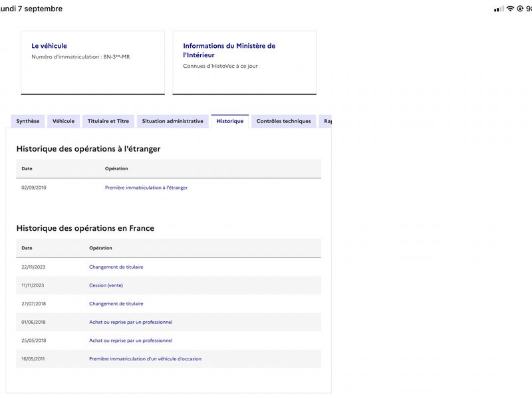532x399 pixels.
Task: Tap the date lundi 7 septembre
Action: (31, 9)
